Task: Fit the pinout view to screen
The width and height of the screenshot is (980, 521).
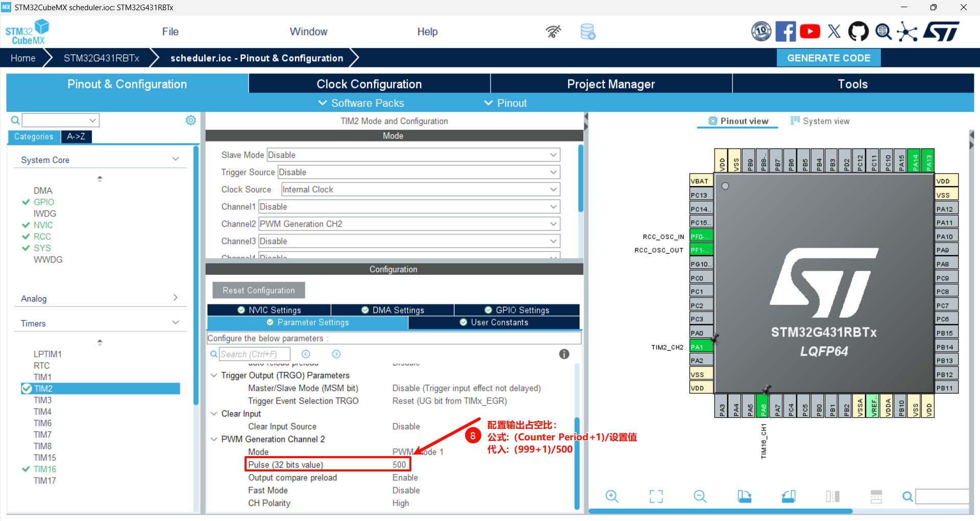Action: coord(656,496)
